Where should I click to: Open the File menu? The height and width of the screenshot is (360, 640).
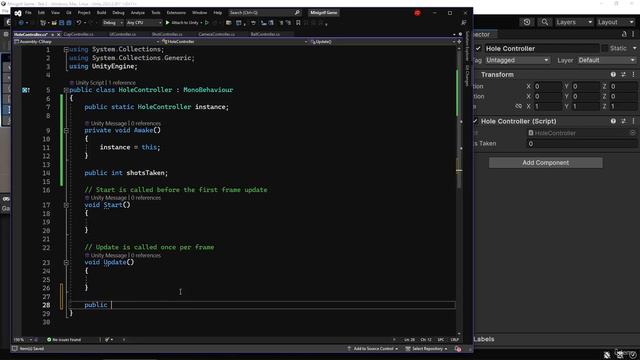[28, 13]
